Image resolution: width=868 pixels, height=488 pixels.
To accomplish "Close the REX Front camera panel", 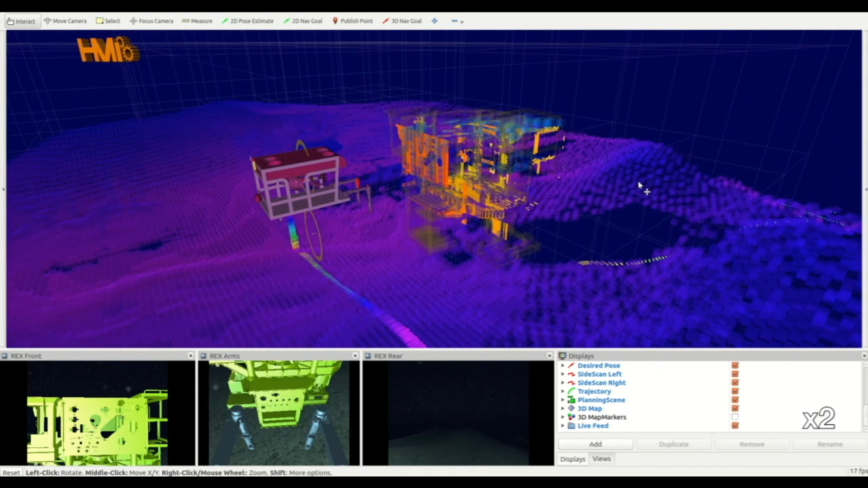I will pos(191,356).
